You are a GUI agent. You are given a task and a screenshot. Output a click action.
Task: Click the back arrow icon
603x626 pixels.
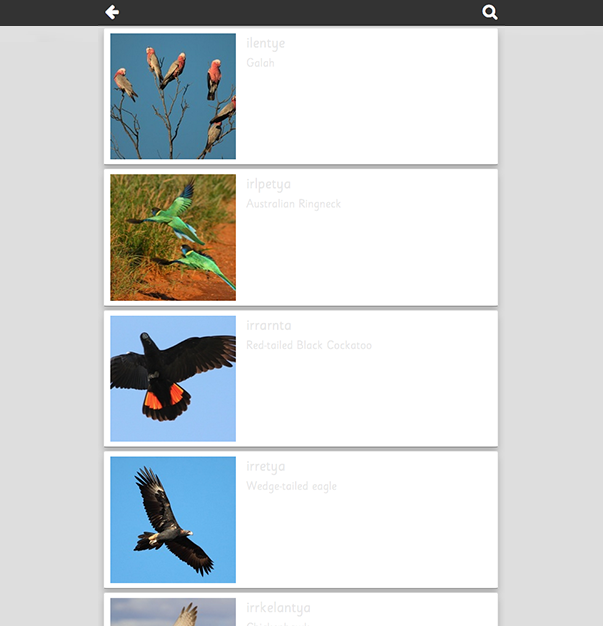pos(112,12)
